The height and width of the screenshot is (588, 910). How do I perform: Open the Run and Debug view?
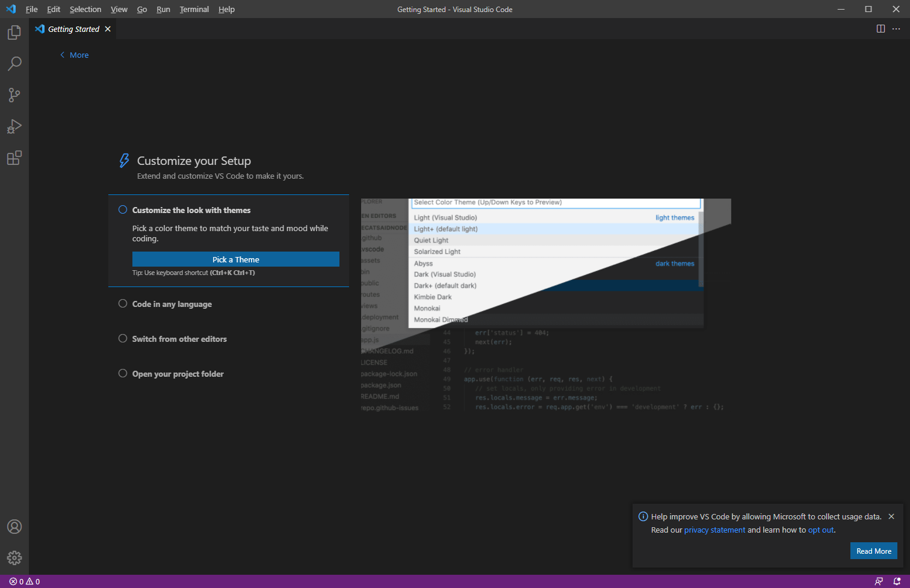click(14, 126)
